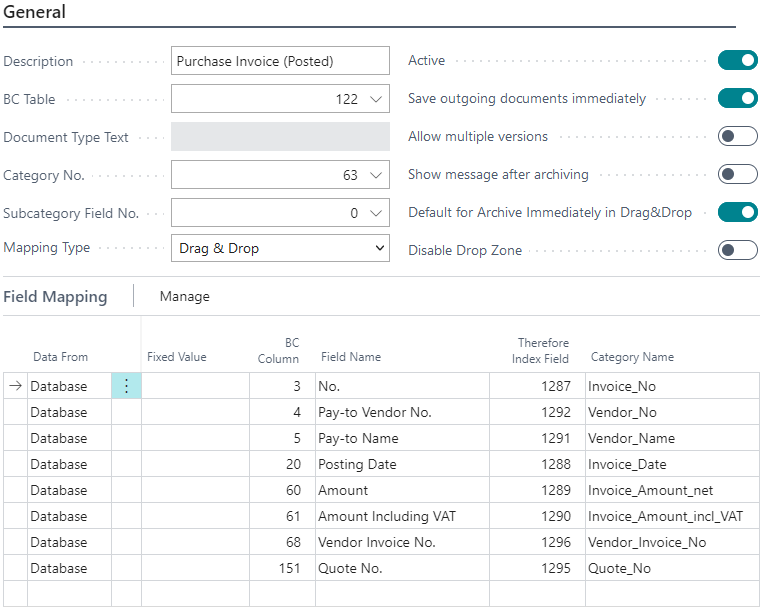This screenshot has height=607, width=760.
Task: Select the Field Mapping tab heading
Action: 55,297
